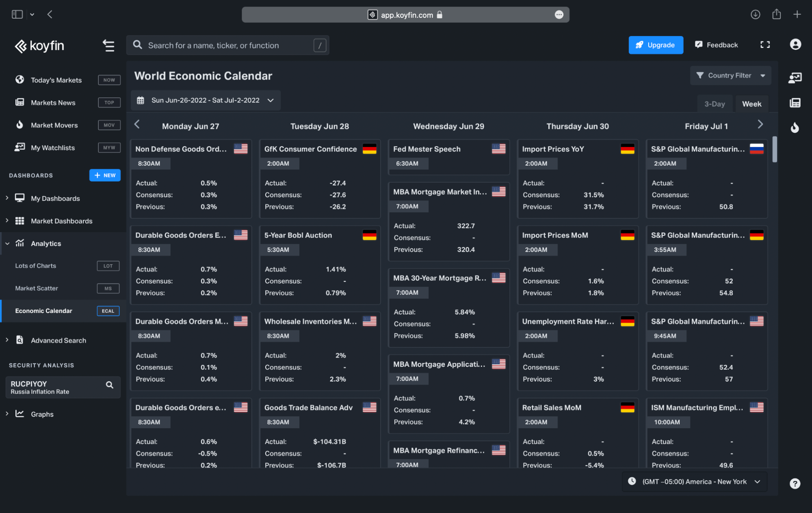Click the Safari address bar
The width and height of the screenshot is (812, 513).
[405, 15]
